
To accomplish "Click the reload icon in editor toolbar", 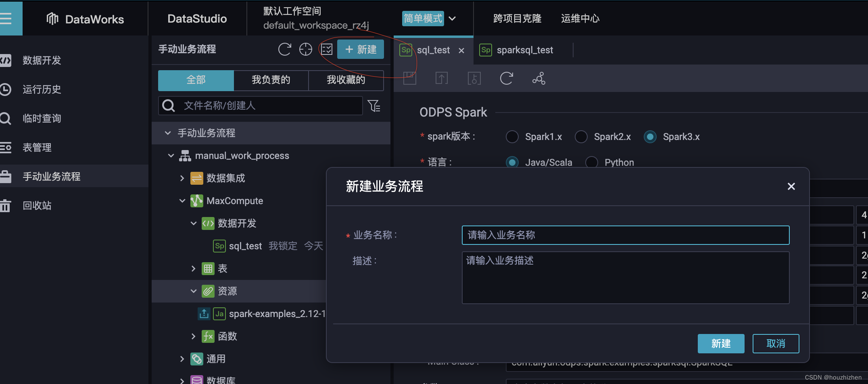I will click(x=506, y=78).
